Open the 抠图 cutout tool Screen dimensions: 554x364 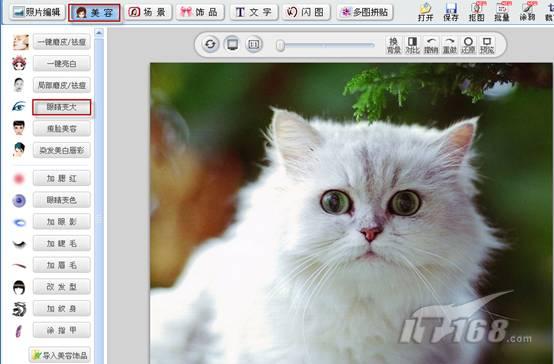(x=476, y=11)
